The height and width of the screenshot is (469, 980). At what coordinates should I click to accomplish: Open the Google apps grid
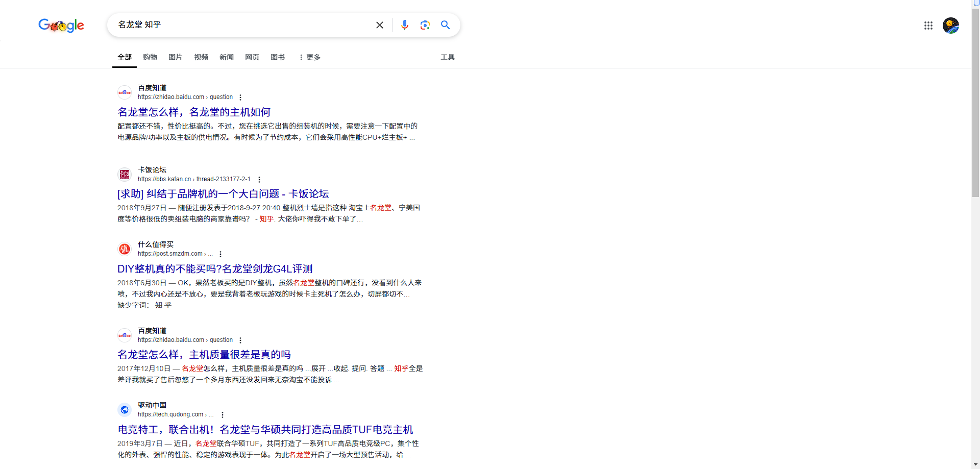point(928,26)
